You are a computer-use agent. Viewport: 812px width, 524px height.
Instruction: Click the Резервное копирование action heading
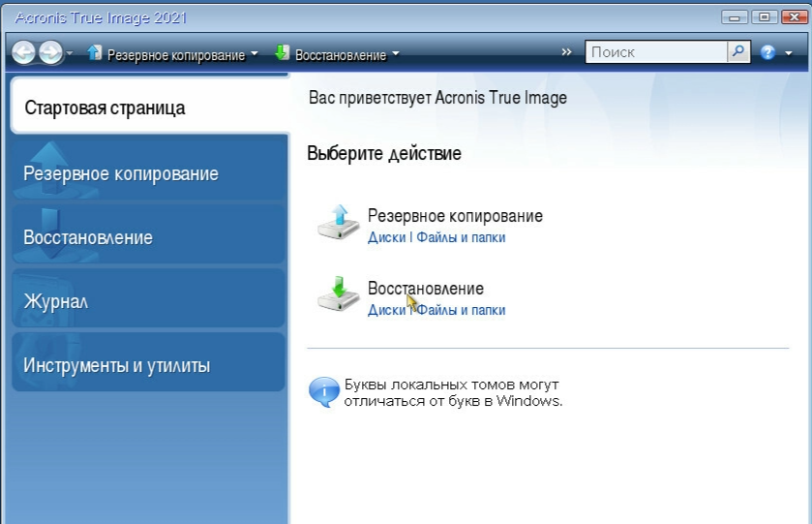(x=455, y=216)
